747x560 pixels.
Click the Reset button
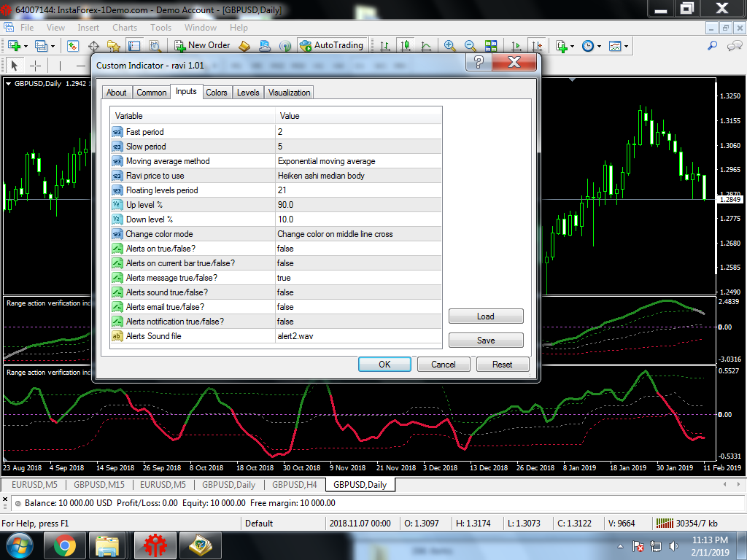[x=502, y=365]
